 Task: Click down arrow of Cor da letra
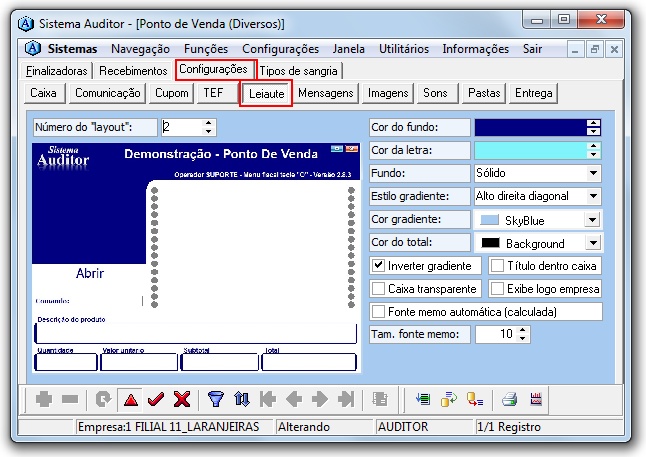click(x=593, y=155)
